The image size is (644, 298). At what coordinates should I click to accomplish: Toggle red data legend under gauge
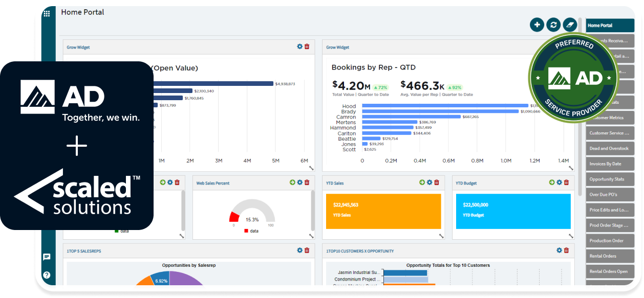pos(251,231)
